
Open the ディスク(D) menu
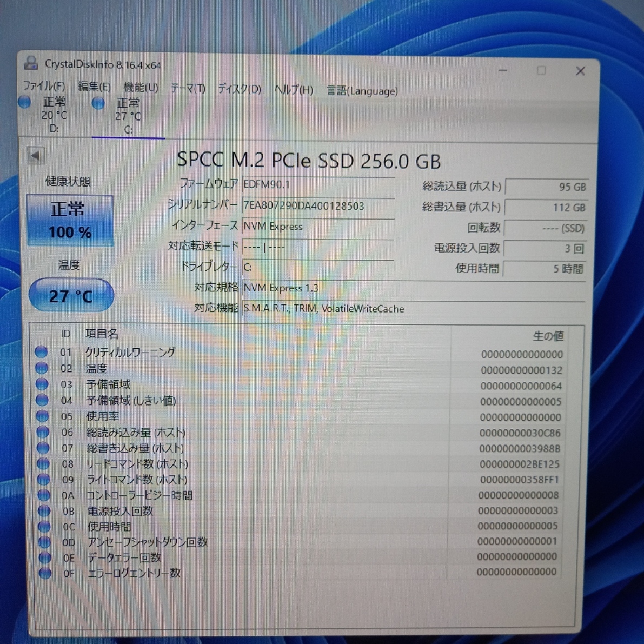tap(239, 89)
